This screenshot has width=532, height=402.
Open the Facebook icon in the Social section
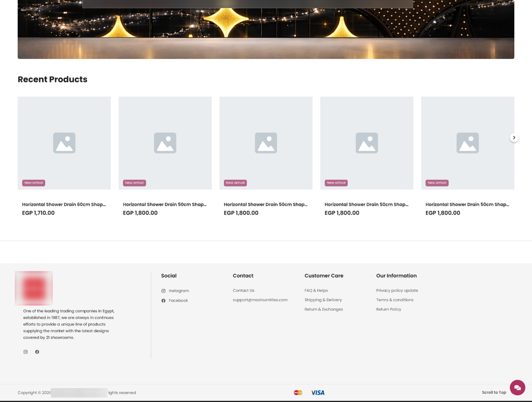click(163, 300)
